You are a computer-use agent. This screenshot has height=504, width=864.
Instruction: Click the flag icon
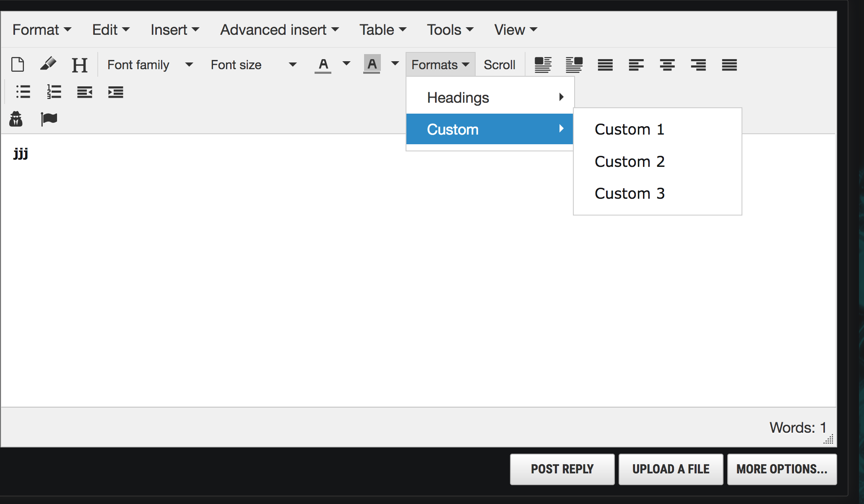[49, 119]
